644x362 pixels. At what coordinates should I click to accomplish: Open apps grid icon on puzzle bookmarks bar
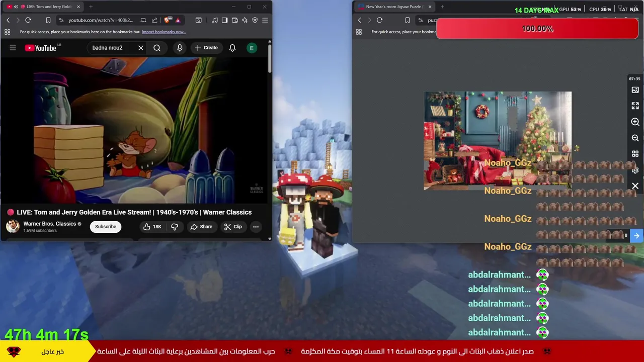tap(359, 32)
